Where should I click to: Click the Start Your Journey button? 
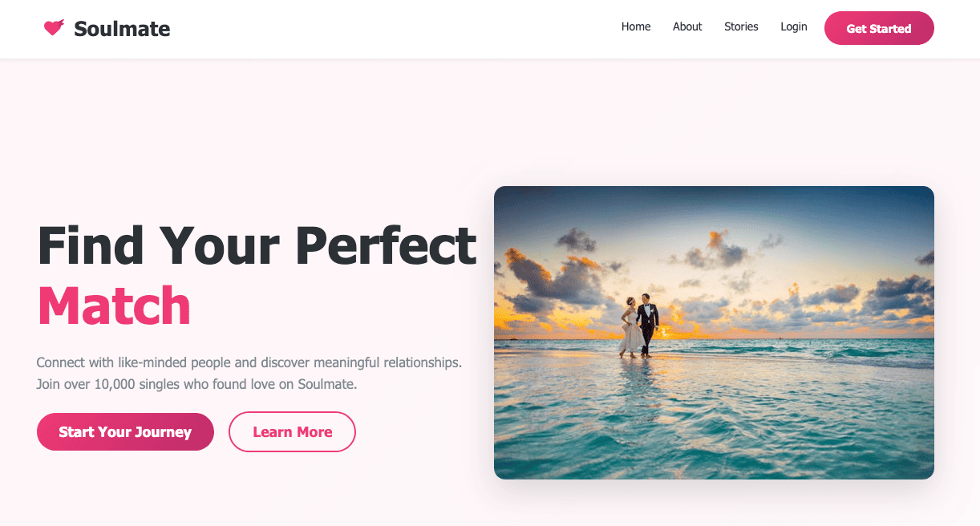pyautogui.click(x=125, y=432)
